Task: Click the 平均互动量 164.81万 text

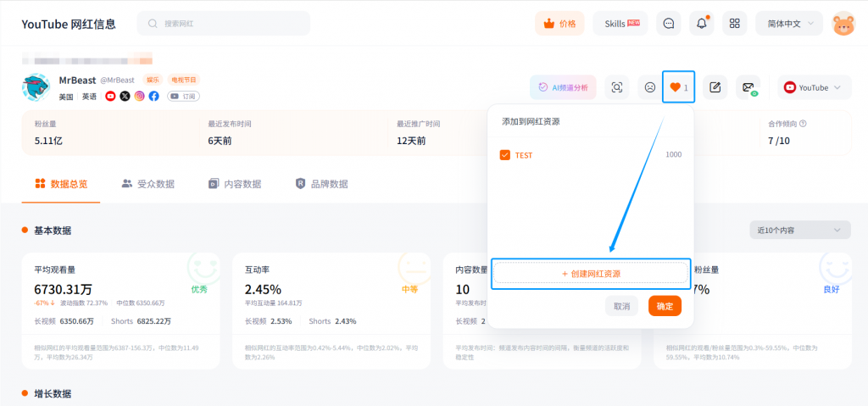Action: tap(274, 303)
